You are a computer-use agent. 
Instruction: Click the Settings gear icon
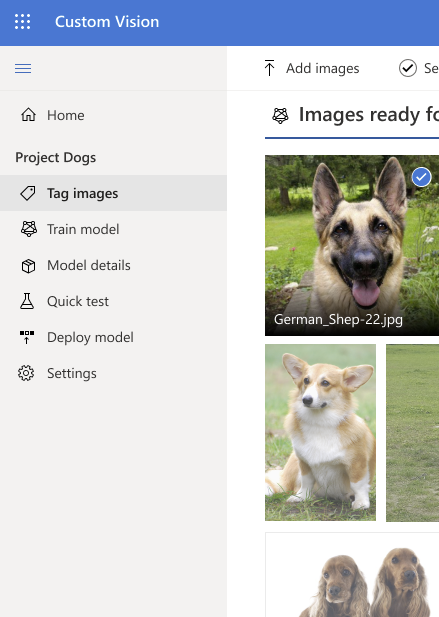(x=26, y=373)
